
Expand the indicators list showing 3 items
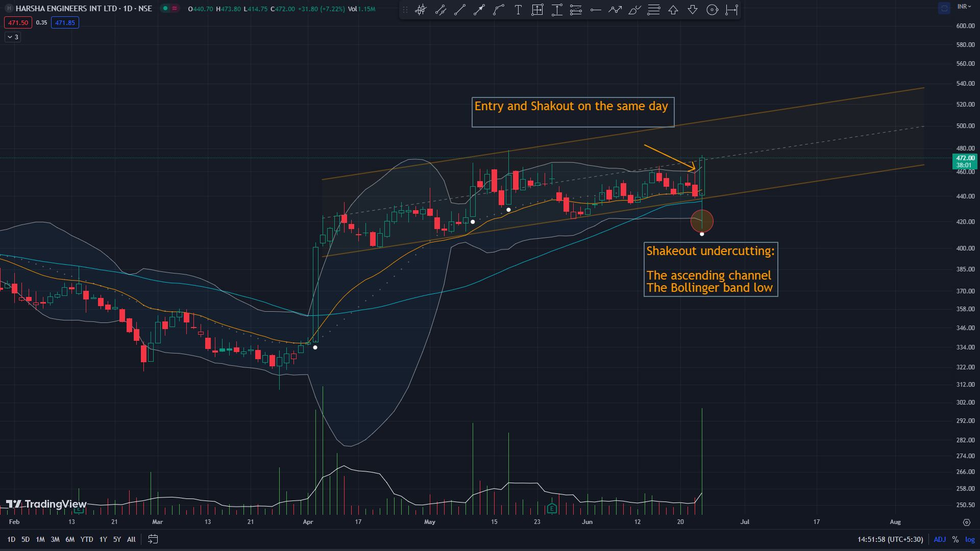[x=12, y=37]
